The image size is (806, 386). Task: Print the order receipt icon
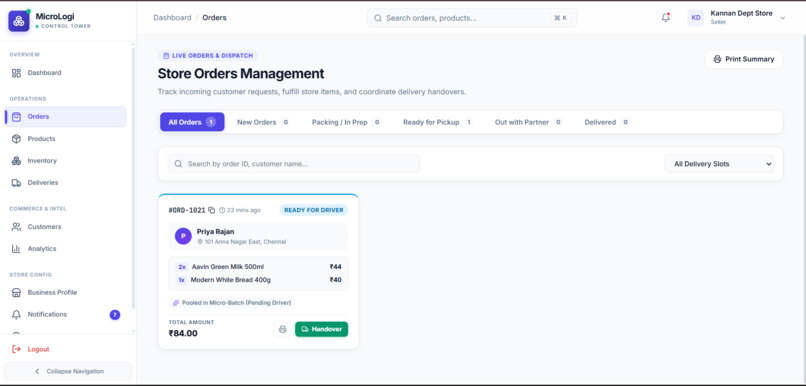[x=283, y=329]
